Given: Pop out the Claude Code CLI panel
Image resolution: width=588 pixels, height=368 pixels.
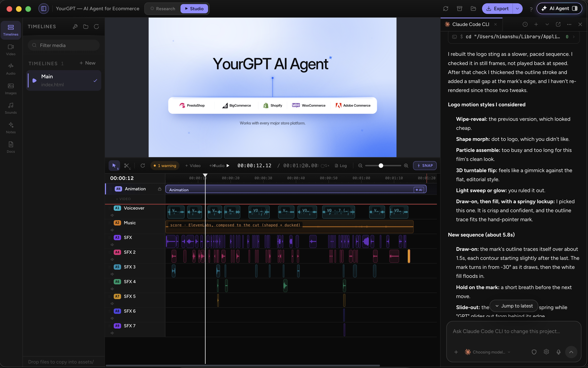Looking at the screenshot, I should pos(558,24).
